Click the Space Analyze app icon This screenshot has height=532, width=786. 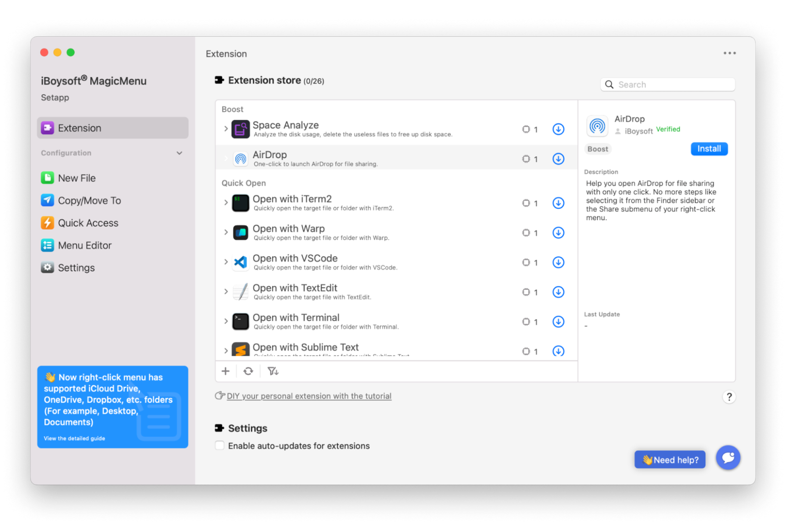[x=240, y=129]
